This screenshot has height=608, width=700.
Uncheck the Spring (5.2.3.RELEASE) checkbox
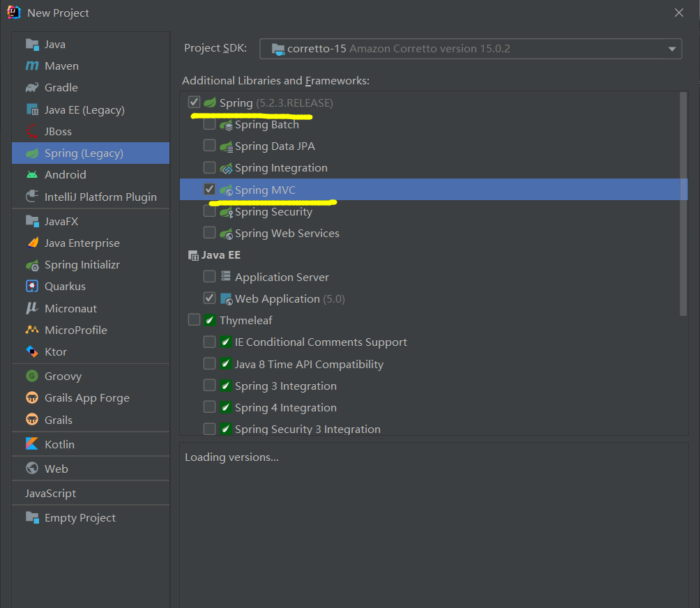pos(195,102)
